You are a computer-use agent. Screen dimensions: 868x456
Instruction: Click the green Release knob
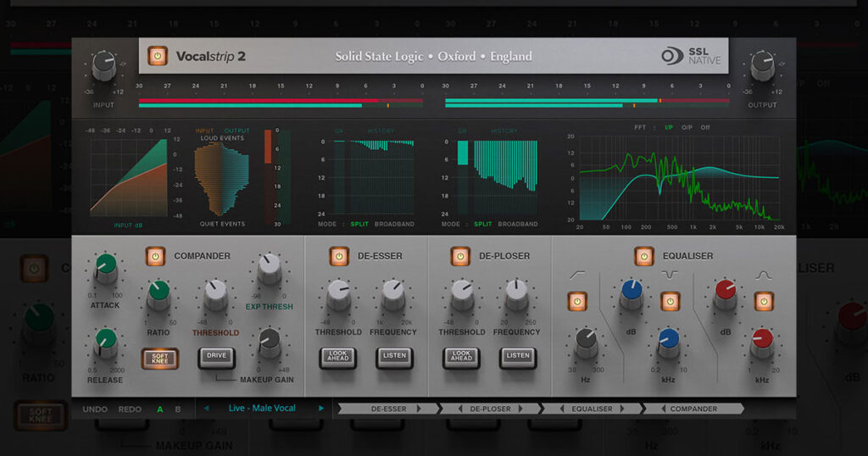(105, 343)
